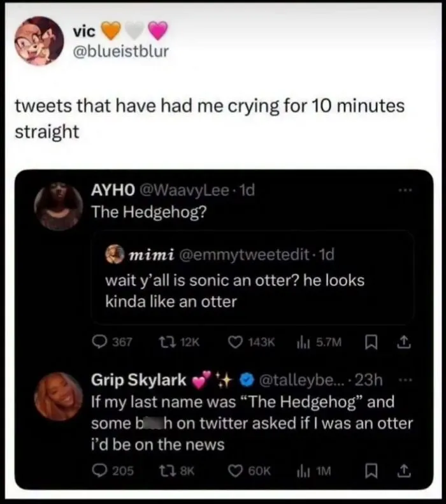Reply to Grip Skylark's tweet with 205 replies
The image size is (446, 504).
pos(99,471)
